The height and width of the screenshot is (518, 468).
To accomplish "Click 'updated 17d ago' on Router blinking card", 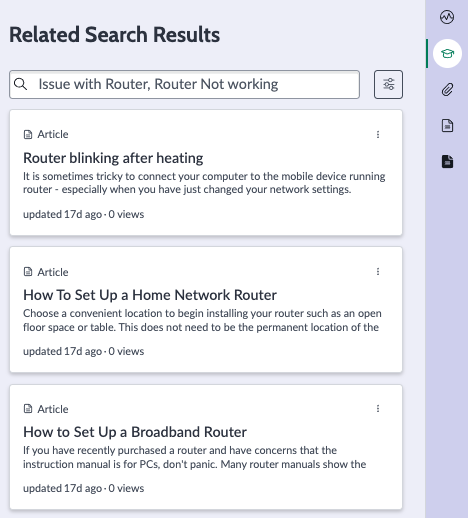I will click(x=62, y=214).
